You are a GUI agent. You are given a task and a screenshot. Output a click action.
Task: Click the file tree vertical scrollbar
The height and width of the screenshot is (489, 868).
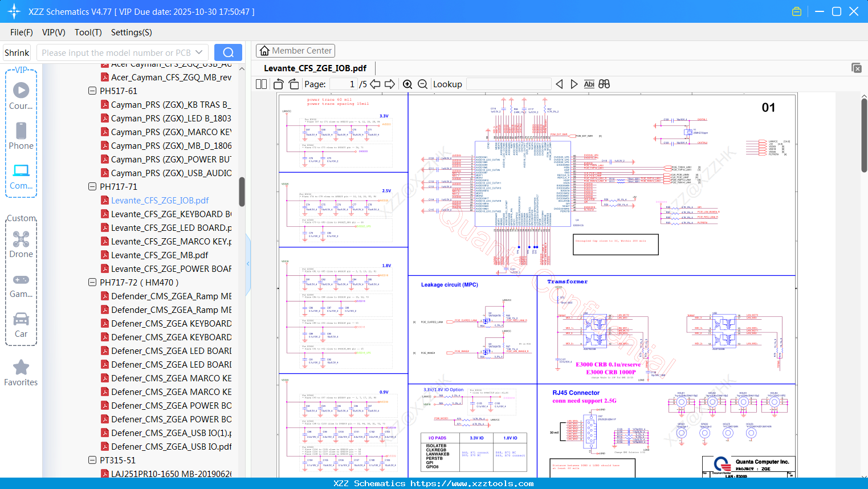click(x=242, y=191)
